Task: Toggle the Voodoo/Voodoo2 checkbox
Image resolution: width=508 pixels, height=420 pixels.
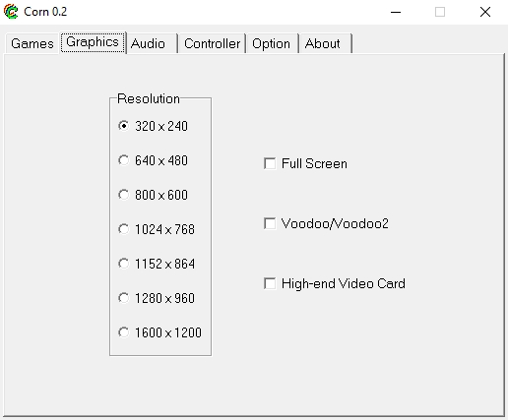Action: click(326, 223)
